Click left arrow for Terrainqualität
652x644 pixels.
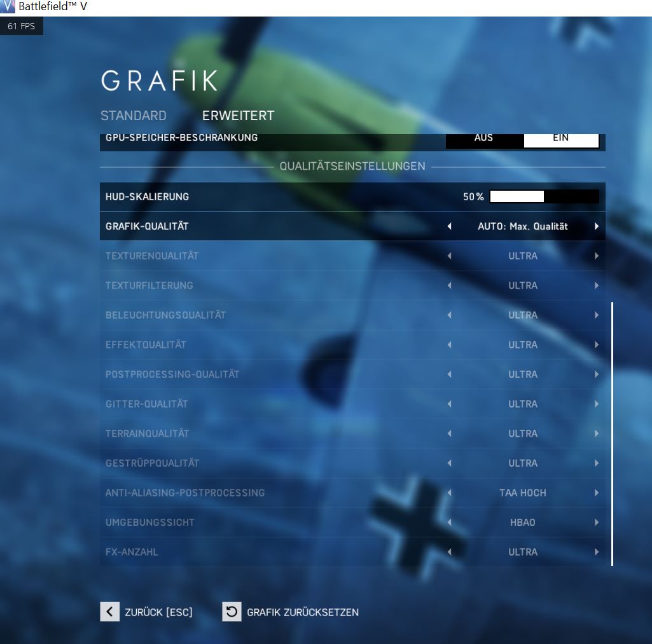pos(449,434)
